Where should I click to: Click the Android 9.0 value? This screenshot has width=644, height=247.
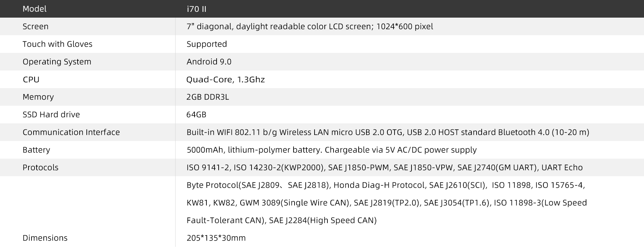point(209,62)
